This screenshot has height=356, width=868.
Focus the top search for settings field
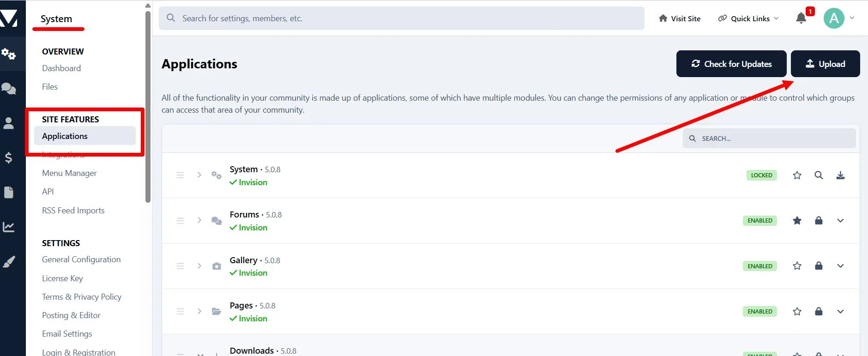tap(402, 18)
